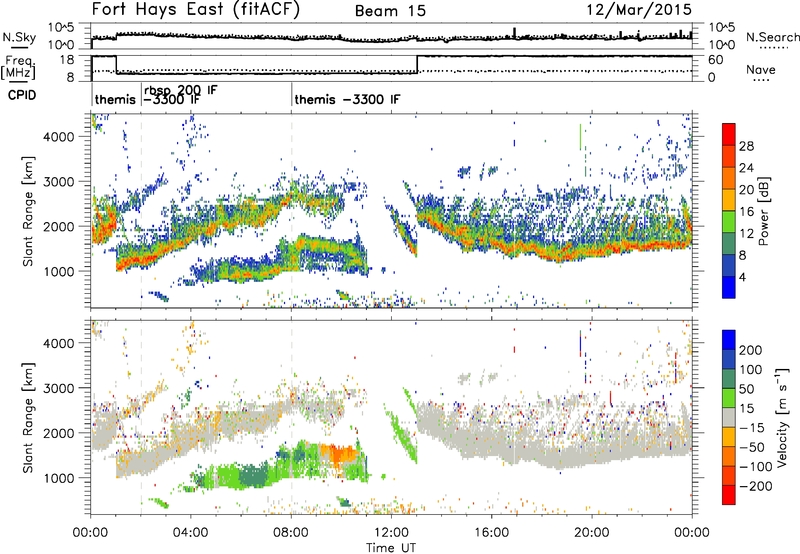This screenshot has height=554, width=800.
Task: Click the '20:00' time tick label
Action: (592, 533)
